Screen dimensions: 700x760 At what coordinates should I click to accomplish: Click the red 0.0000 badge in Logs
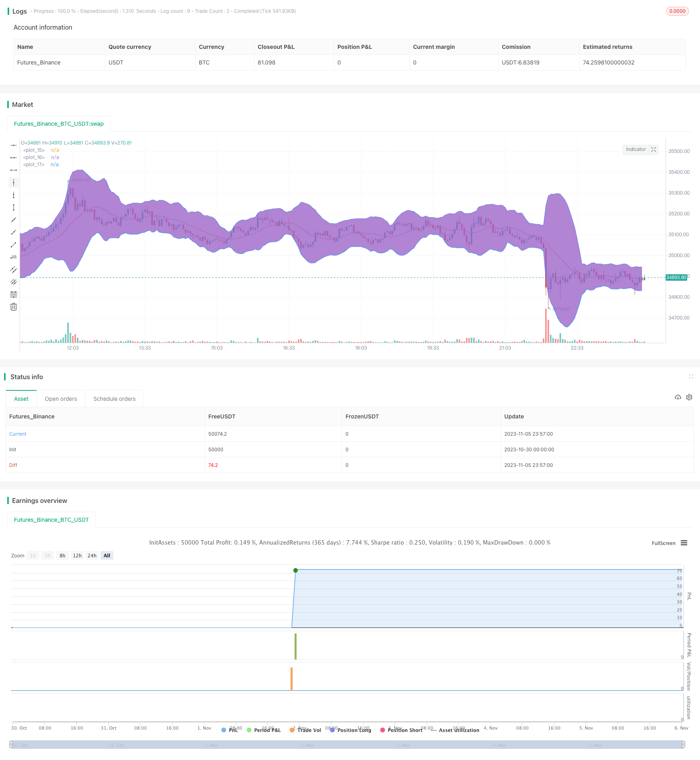point(677,11)
